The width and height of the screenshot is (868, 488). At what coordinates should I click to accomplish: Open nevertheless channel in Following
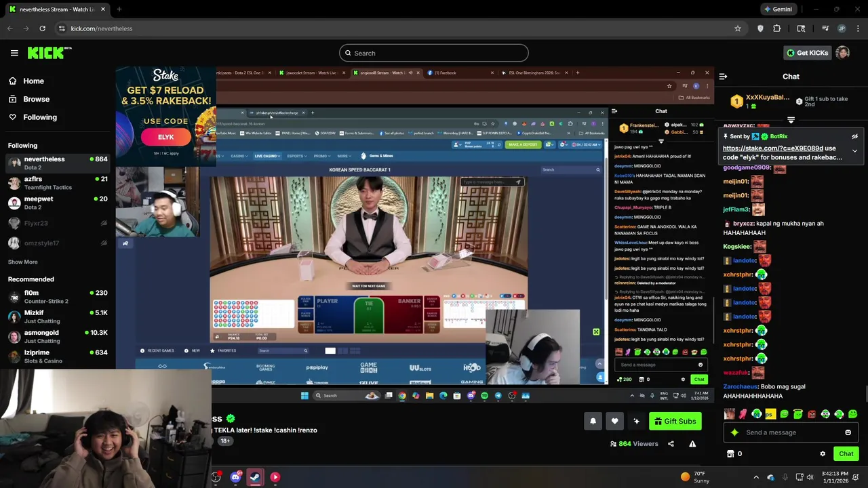click(58, 163)
